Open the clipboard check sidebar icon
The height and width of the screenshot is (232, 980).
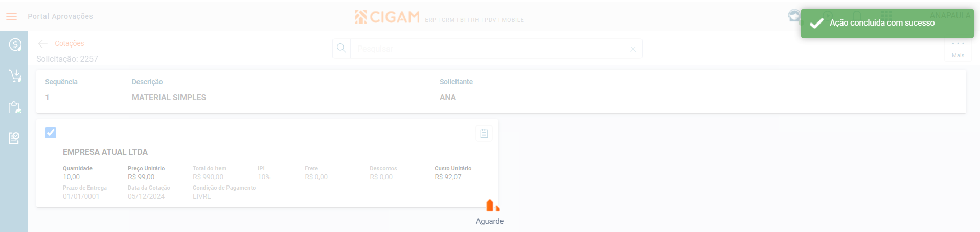[15, 107]
